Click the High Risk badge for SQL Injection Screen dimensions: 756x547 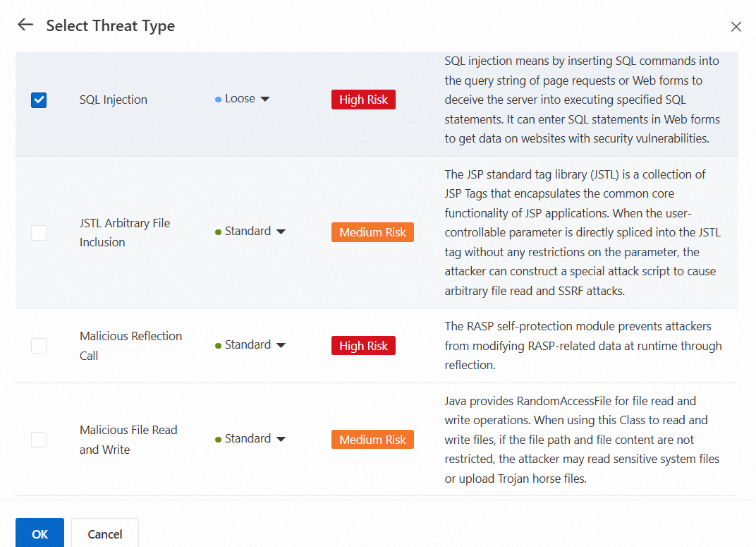(x=363, y=100)
